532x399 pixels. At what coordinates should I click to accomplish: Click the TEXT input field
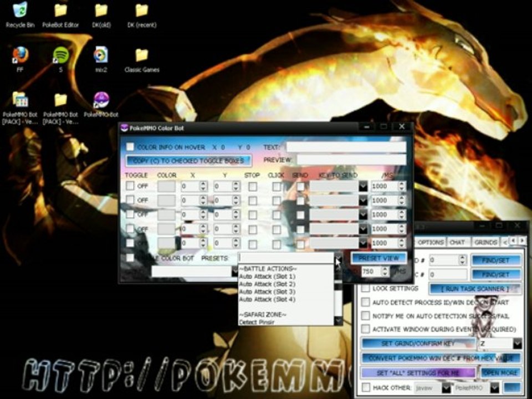click(x=346, y=147)
